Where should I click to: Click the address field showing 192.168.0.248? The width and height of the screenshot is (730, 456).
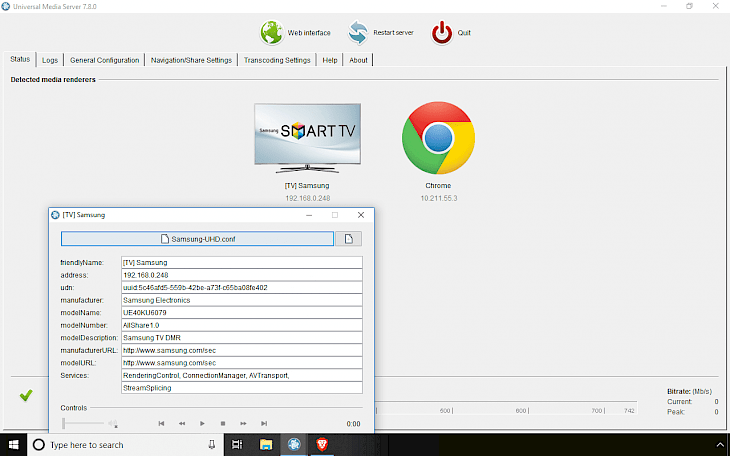point(242,275)
